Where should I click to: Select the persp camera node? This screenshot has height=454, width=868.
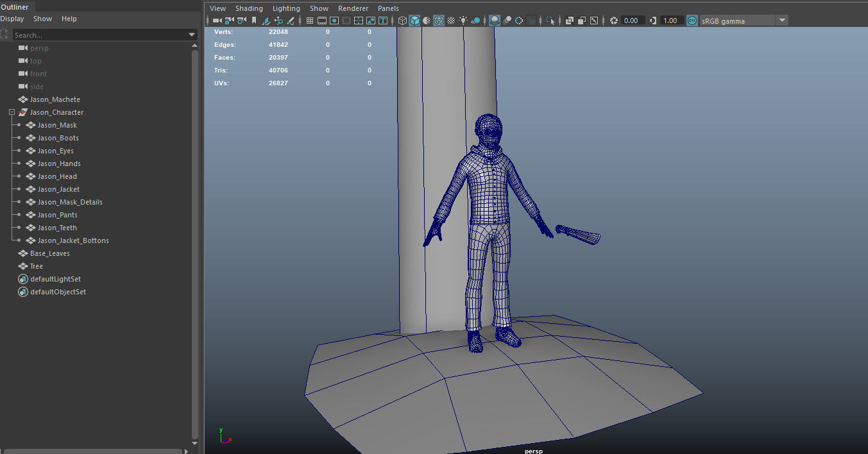(x=39, y=48)
